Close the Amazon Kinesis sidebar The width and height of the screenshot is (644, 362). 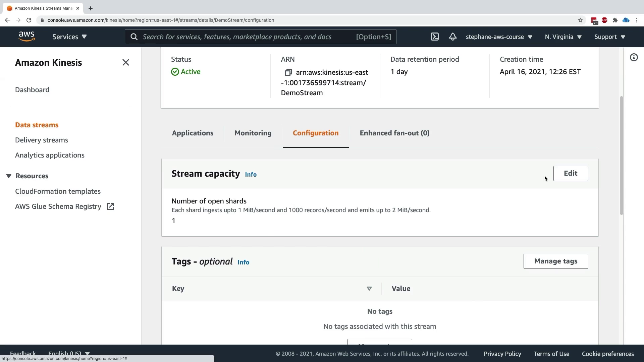(x=125, y=62)
